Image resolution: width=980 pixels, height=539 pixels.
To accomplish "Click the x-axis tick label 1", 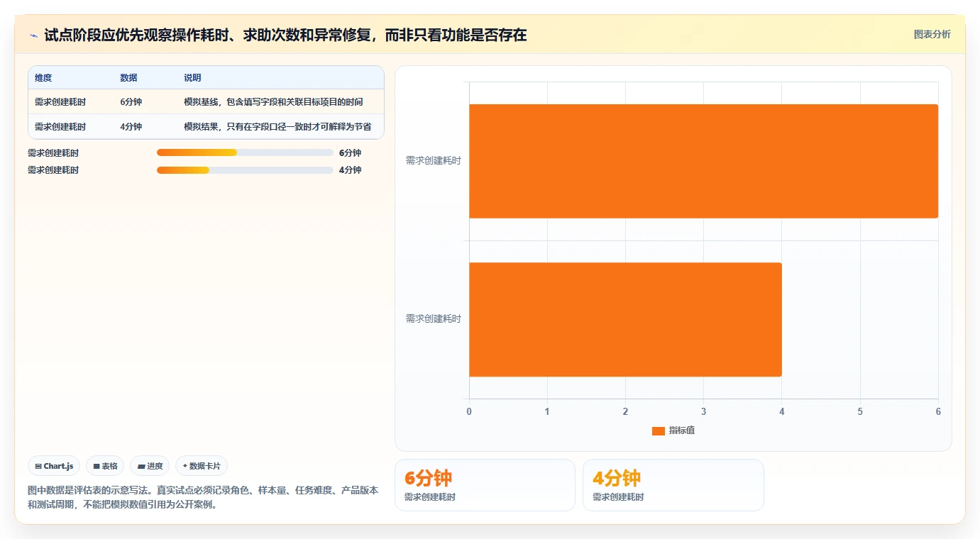I will (x=547, y=411).
